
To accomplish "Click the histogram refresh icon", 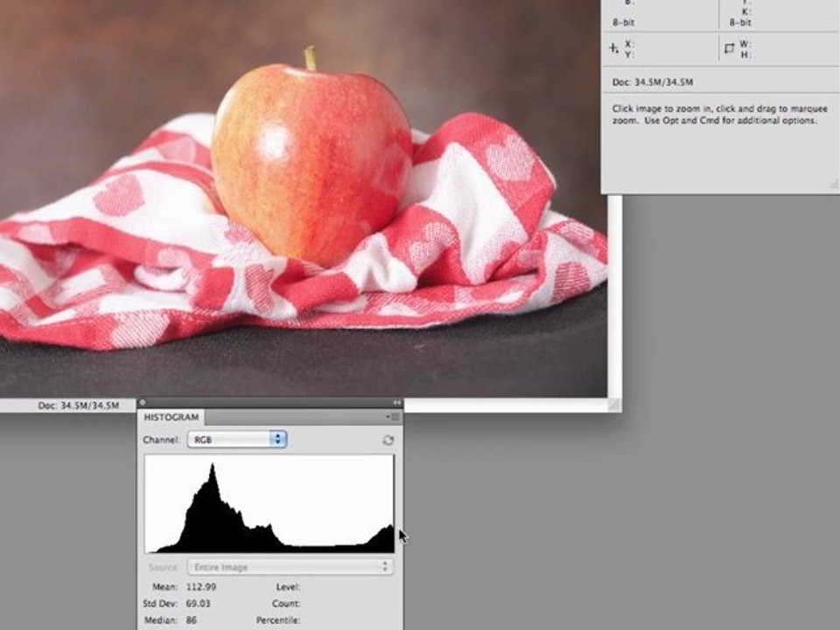I will [388, 440].
